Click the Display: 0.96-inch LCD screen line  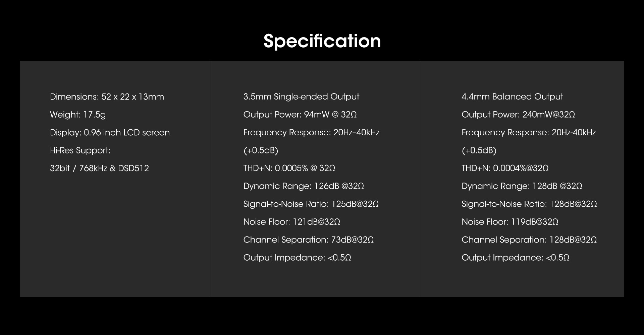110,133
